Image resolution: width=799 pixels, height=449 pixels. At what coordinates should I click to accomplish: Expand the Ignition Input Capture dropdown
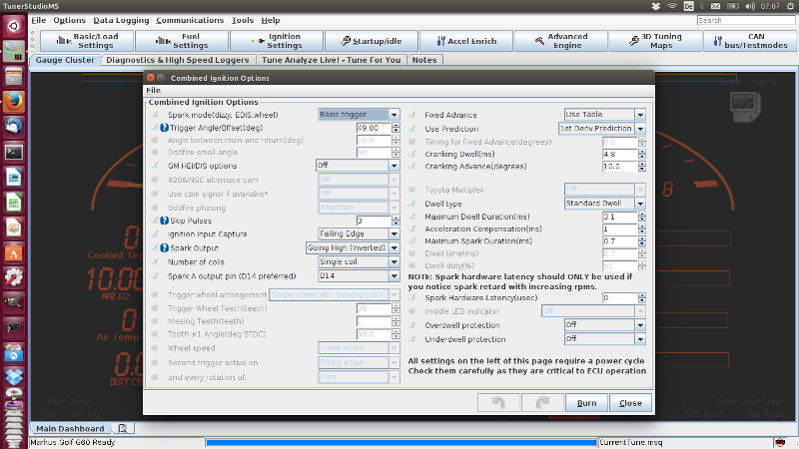point(395,233)
